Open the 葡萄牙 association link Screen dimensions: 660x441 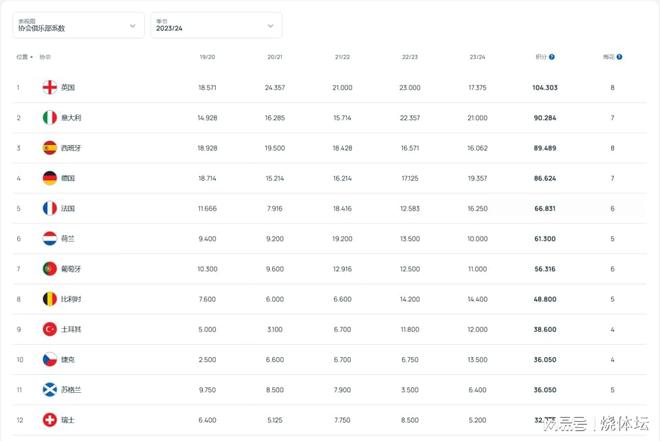point(70,269)
